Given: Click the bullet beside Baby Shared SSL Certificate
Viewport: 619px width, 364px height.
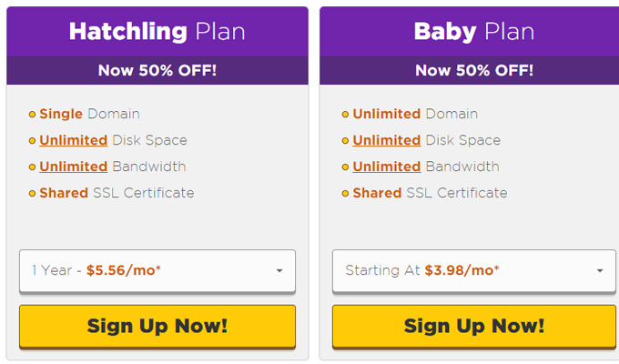Looking at the screenshot, I should tap(345, 194).
